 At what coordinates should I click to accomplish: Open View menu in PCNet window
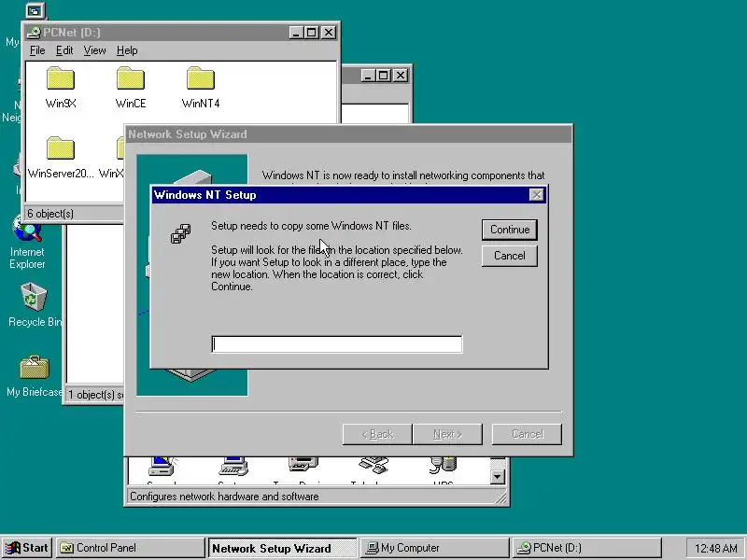click(94, 50)
